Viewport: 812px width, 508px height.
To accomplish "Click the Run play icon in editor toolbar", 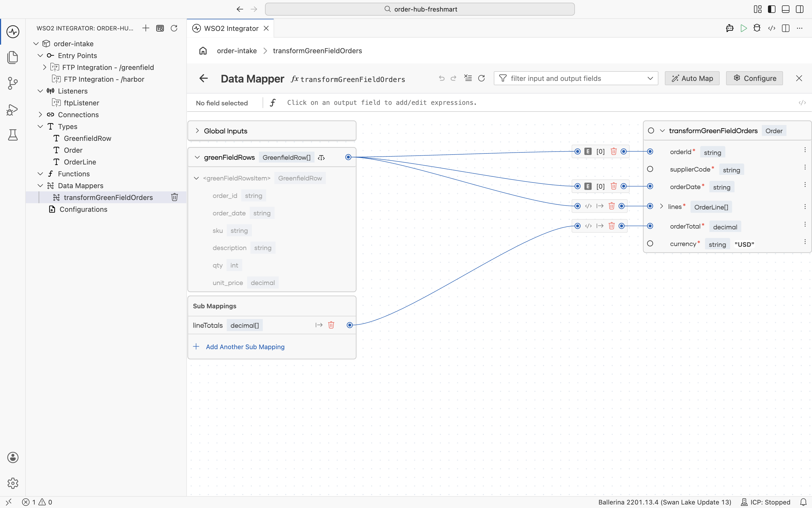I will tap(744, 28).
